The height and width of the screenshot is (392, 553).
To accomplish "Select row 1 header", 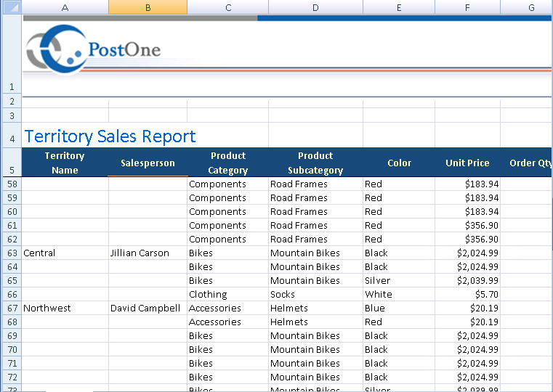I will point(12,54).
